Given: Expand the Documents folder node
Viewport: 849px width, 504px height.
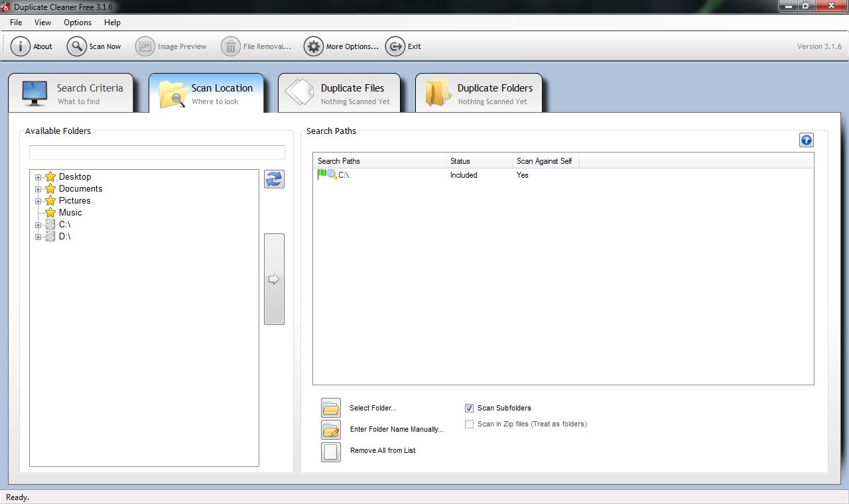Looking at the screenshot, I should 38,189.
